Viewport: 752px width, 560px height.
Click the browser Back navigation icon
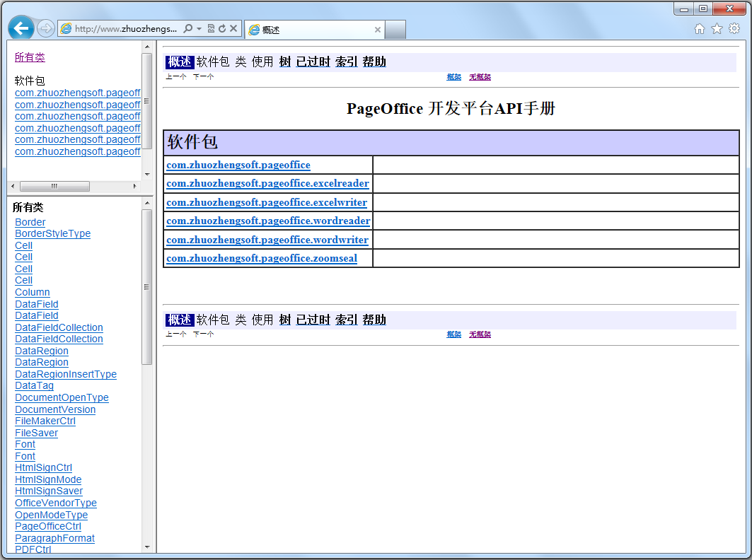tap(21, 28)
